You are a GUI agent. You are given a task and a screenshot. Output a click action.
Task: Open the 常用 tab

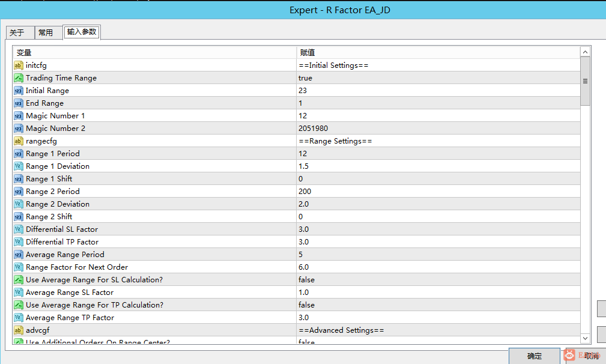click(x=49, y=33)
